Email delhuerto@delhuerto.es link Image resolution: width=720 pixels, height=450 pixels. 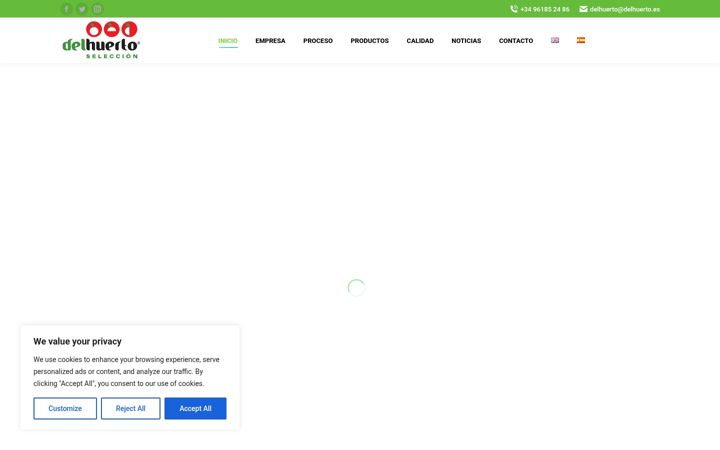624,9
